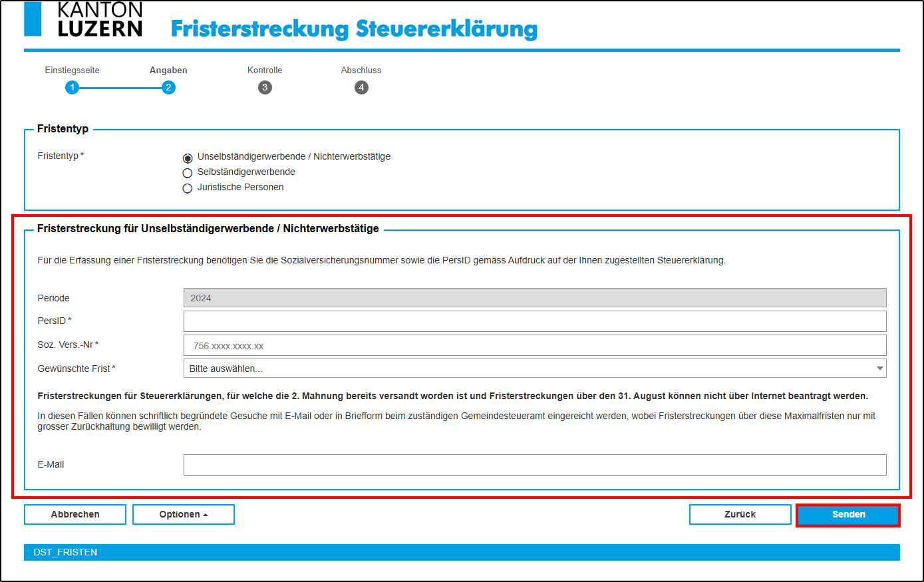
Task: Focus the PersID input field
Action: pos(535,321)
